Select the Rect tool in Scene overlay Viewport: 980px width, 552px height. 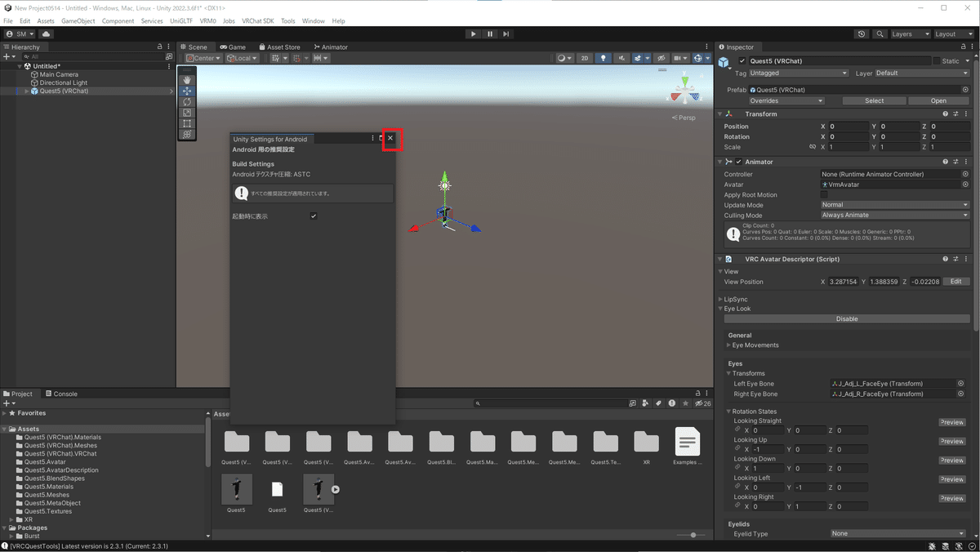187,123
